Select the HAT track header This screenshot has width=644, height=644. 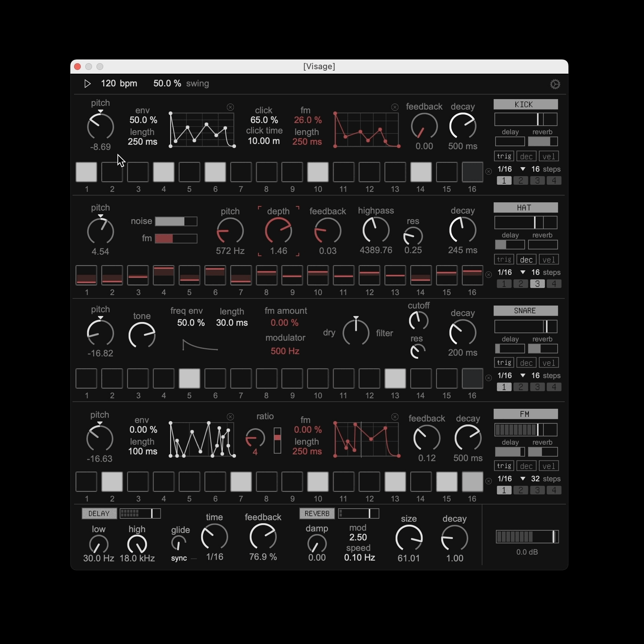tap(525, 208)
